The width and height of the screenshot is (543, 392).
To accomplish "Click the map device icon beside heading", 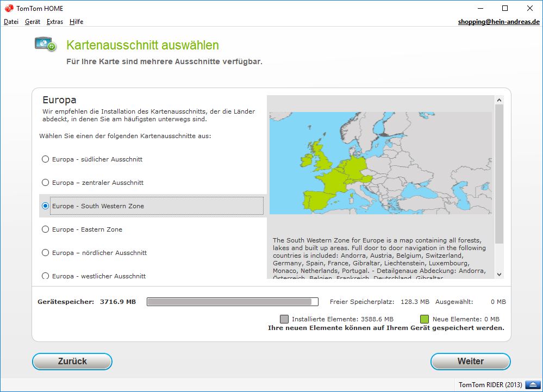I will [46, 45].
